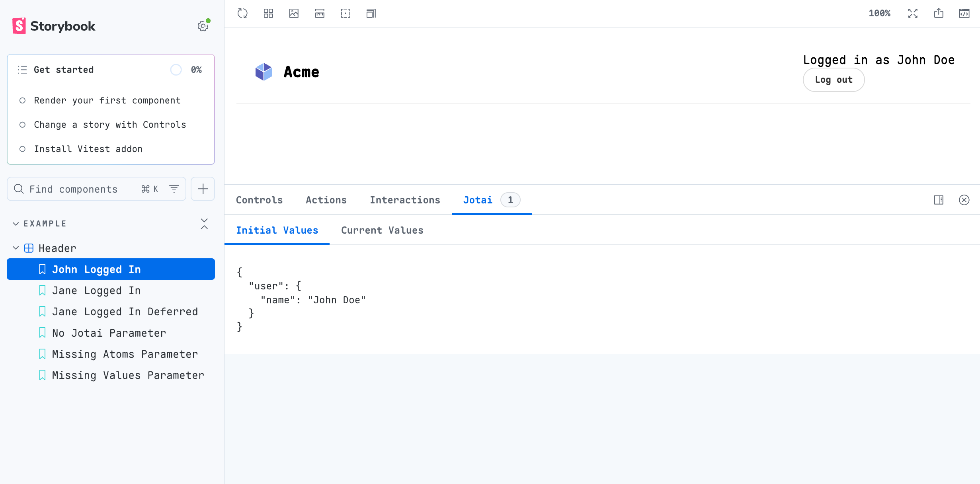Select Render your first component checklist item
980x484 pixels.
(107, 100)
